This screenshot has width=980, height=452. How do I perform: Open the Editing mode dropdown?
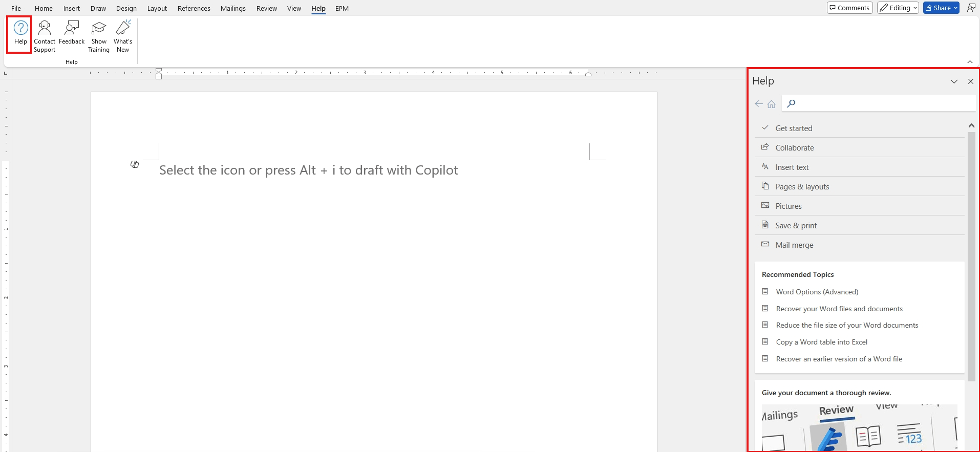(898, 8)
